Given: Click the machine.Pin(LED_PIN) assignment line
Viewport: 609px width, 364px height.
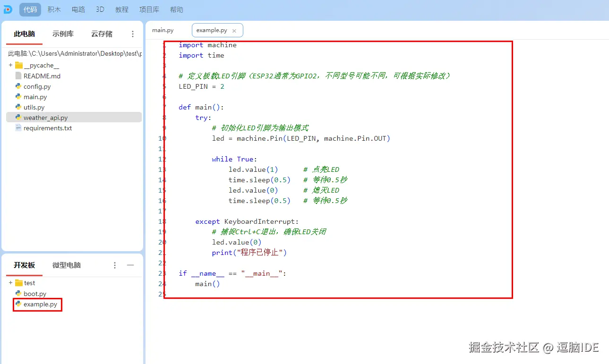Looking at the screenshot, I should 301,138.
